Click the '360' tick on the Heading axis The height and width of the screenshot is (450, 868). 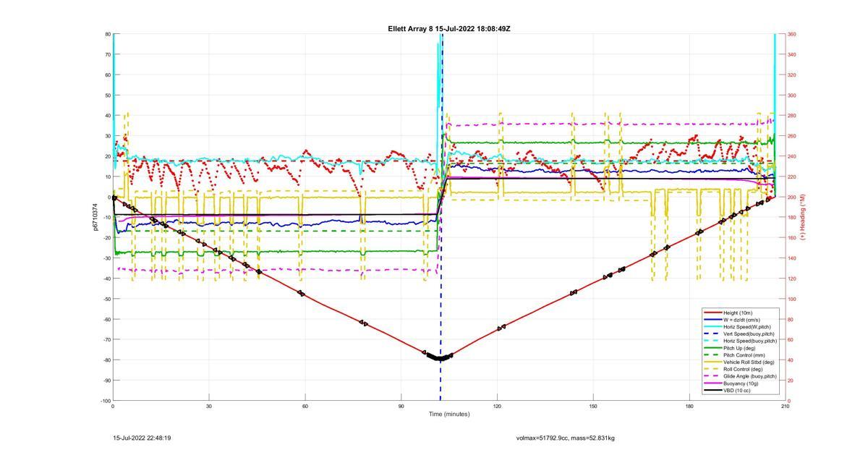pos(792,34)
